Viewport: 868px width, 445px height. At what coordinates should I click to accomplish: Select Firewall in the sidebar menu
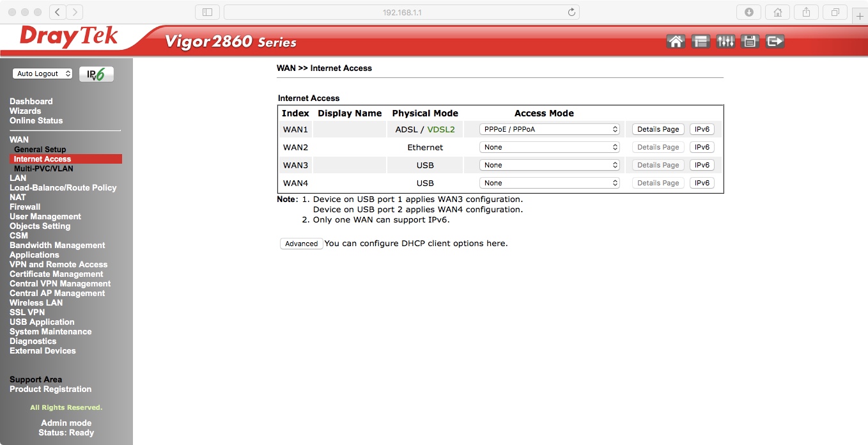point(26,207)
